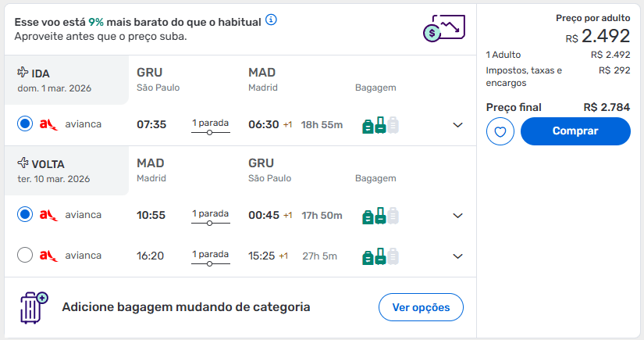The image size is (644, 340).
Task: Click Avianca logo on the 07:35 flight
Action: coord(48,124)
